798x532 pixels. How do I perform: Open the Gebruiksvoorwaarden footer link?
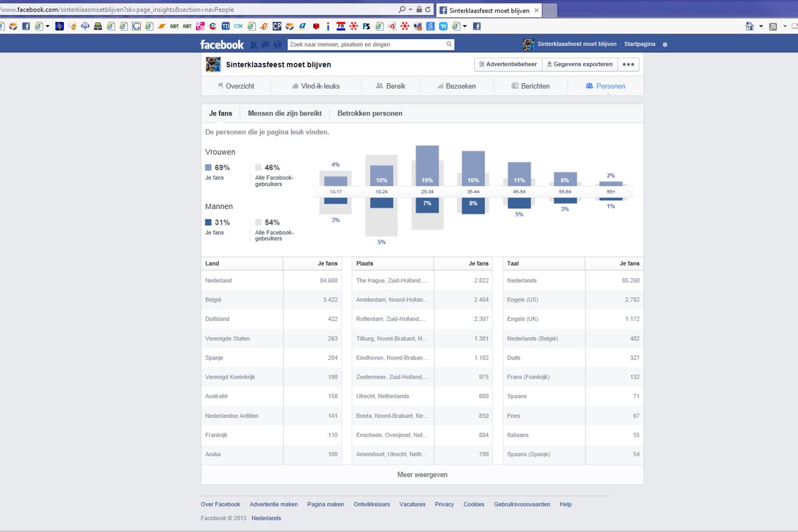[522, 505]
